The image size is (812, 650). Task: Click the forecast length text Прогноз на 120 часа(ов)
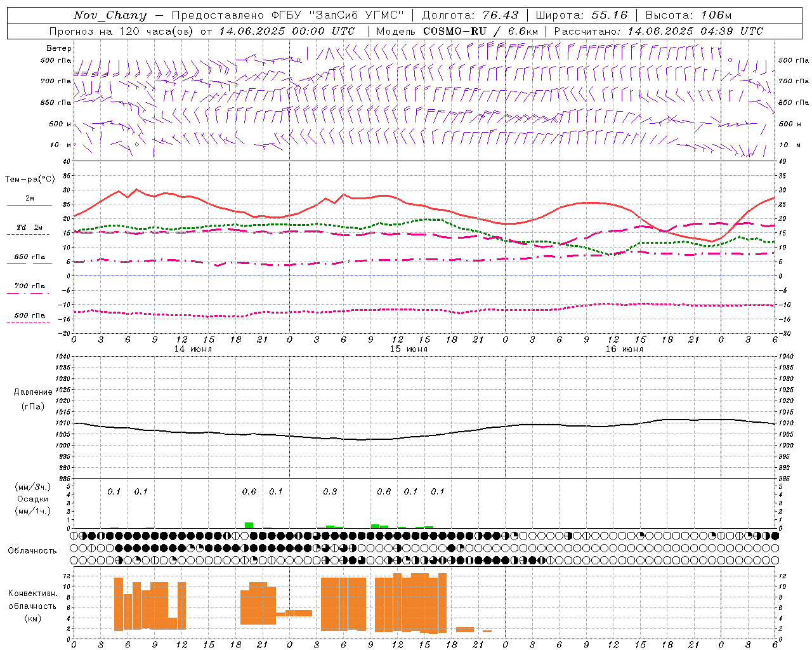point(122,31)
